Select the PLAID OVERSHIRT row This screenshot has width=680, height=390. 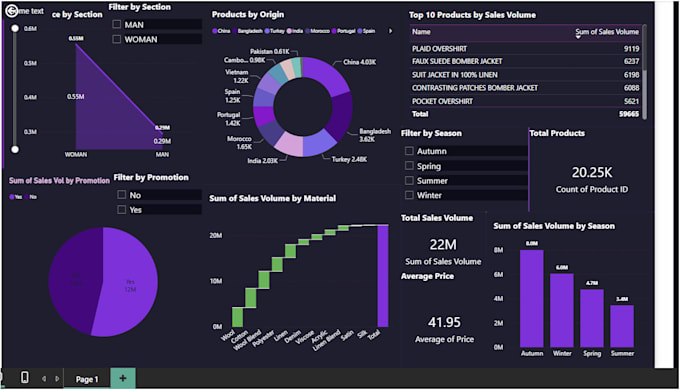pyautogui.click(x=525, y=49)
